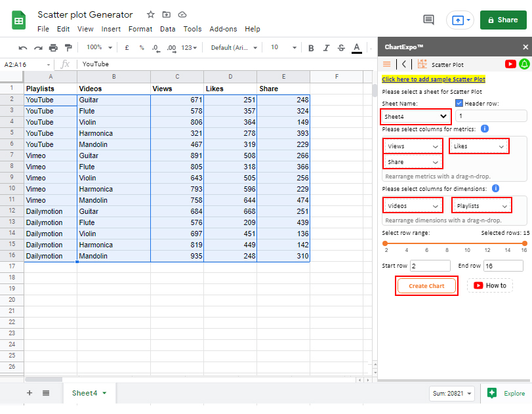
Task: Activate the paint format tool
Action: (68, 48)
